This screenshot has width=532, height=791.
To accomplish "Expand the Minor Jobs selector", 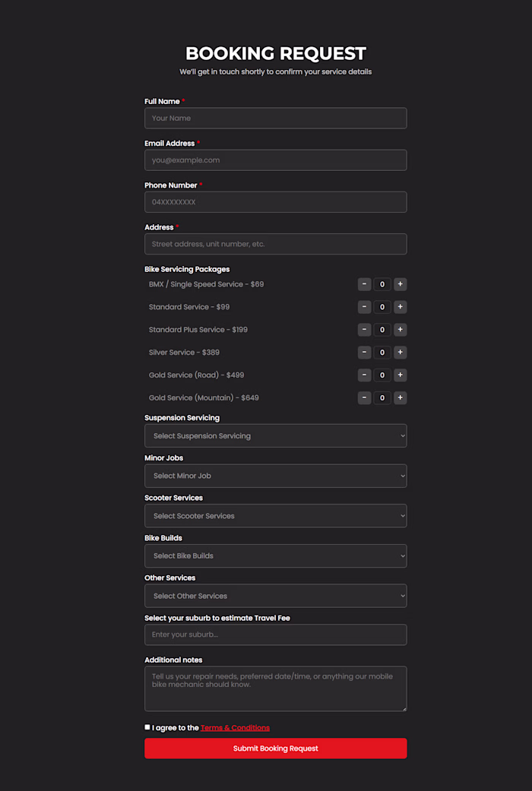I will pos(275,476).
